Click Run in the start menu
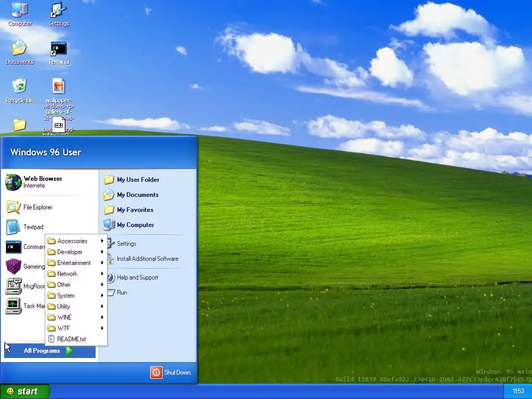The image size is (532, 399). (x=122, y=292)
